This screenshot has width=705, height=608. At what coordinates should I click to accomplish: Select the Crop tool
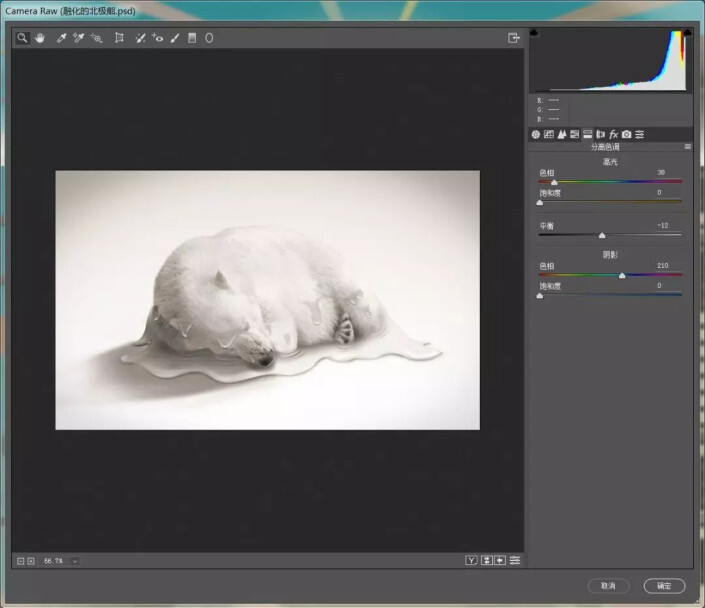[119, 38]
